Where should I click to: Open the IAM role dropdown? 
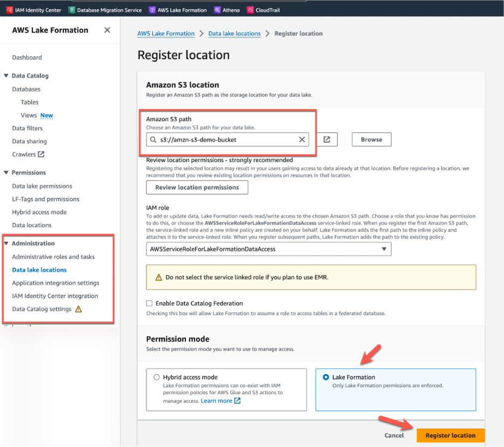[x=269, y=249]
